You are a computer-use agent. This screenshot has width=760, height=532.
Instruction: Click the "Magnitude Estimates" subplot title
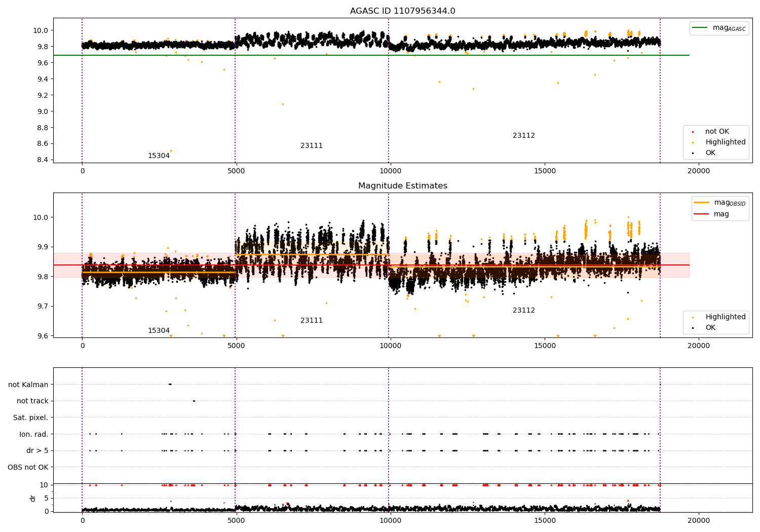tap(402, 186)
